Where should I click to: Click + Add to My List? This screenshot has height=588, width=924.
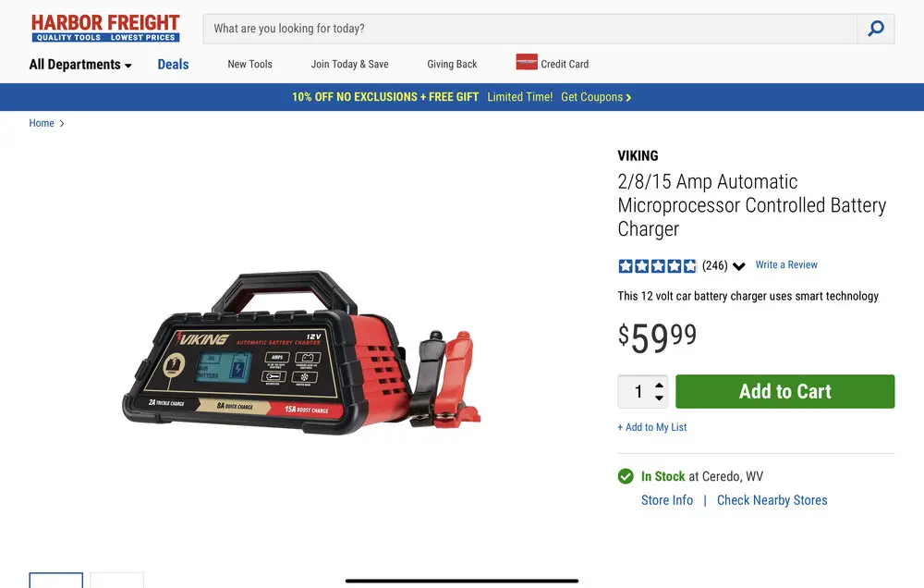click(651, 427)
